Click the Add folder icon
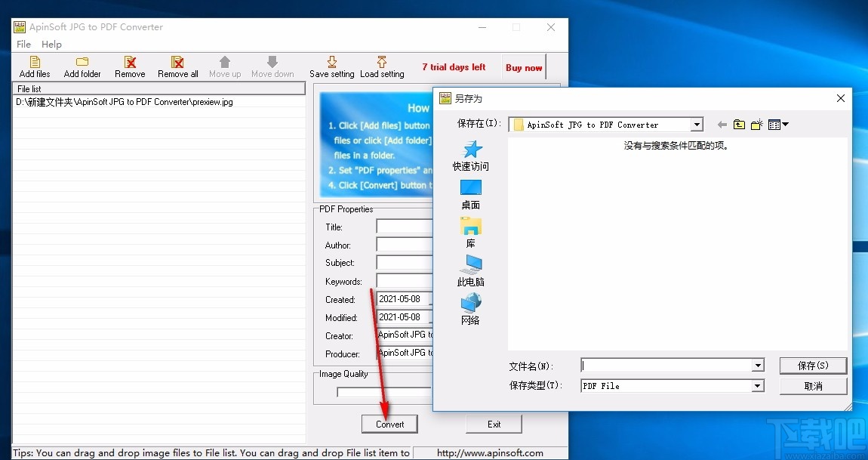This screenshot has height=460, width=868. pos(82,66)
